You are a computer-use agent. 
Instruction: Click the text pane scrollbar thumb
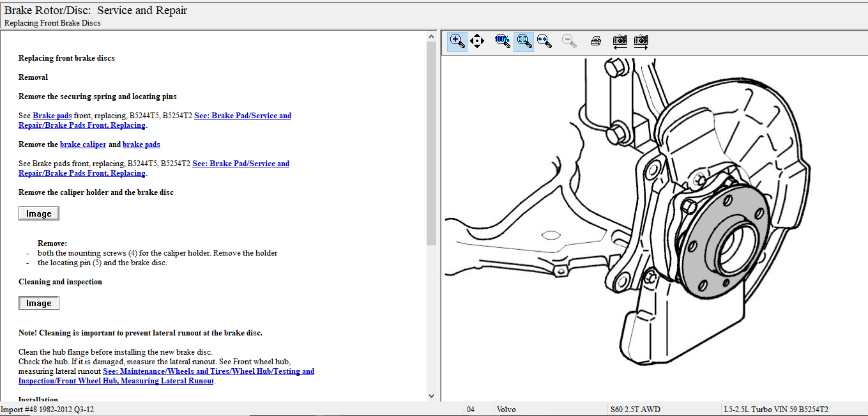[431, 144]
